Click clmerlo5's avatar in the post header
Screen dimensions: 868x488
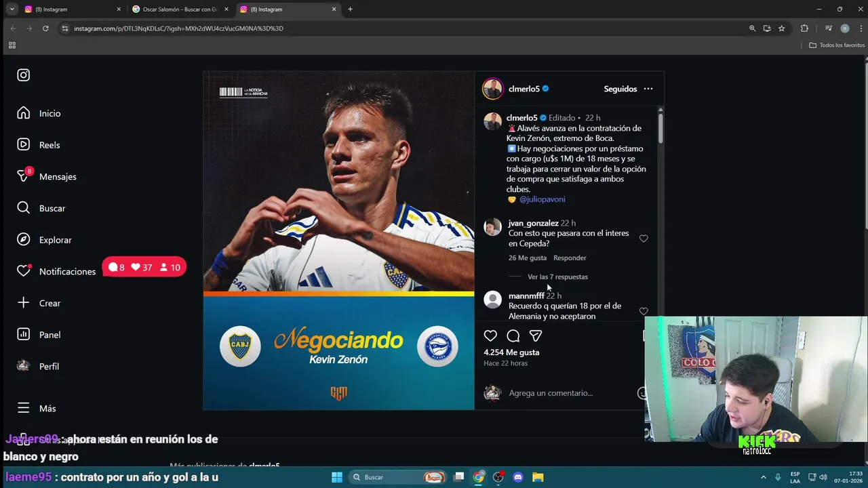tap(493, 89)
